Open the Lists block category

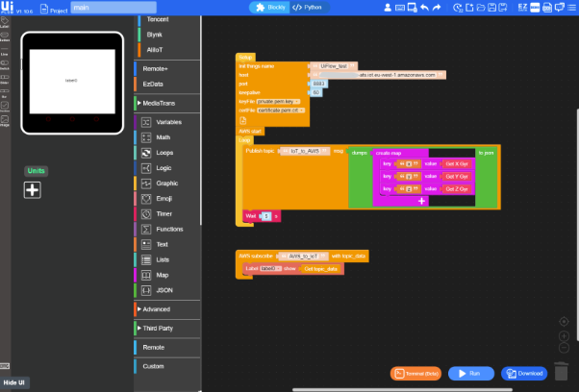(167, 259)
